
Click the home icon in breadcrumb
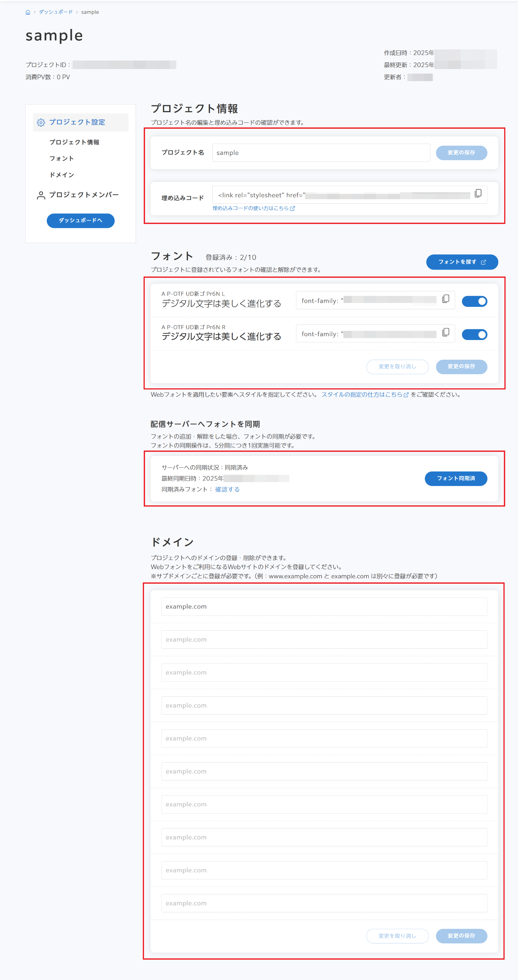[28, 12]
